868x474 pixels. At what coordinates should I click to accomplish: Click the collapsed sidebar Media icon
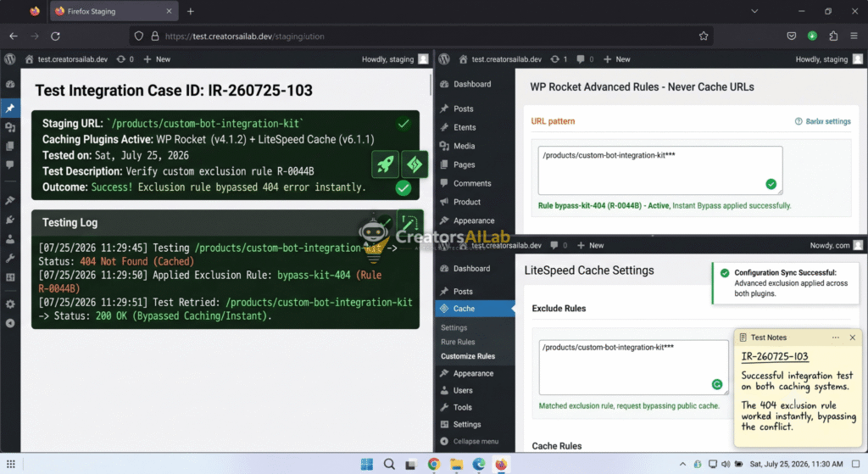click(x=10, y=127)
